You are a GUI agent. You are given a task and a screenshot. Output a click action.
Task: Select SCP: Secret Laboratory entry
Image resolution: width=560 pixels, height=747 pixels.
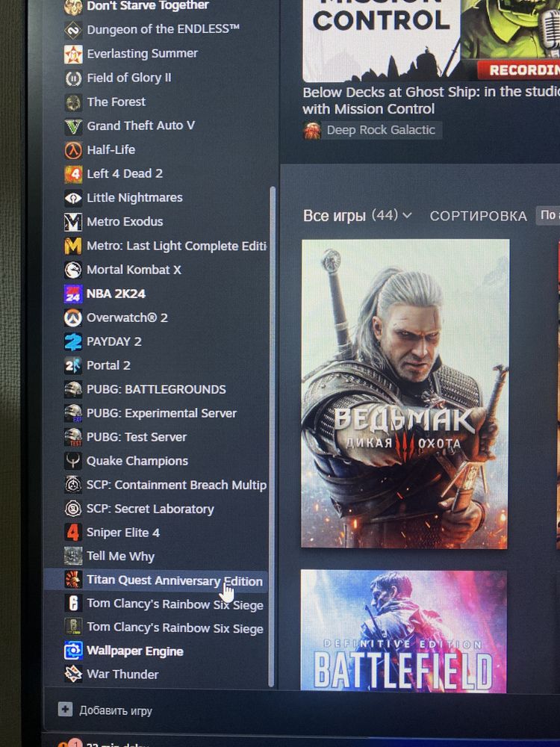150,509
